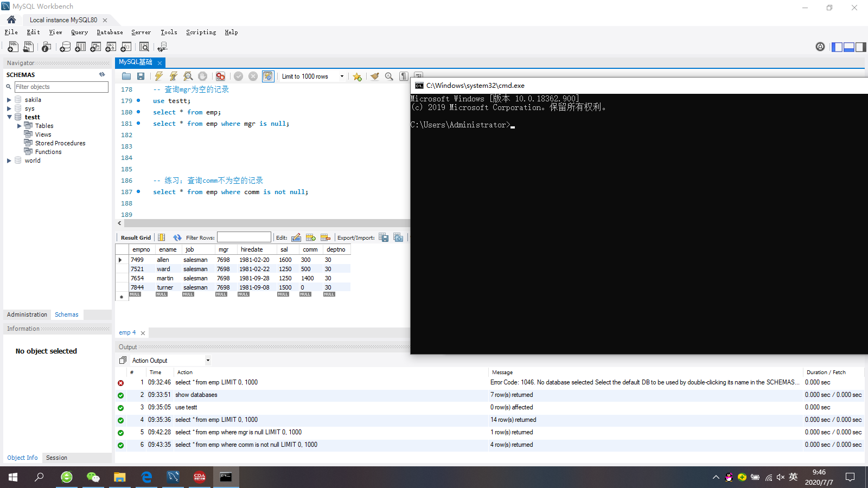Viewport: 868px width, 488px height.
Task: Create a new stored procedure icon
Action: (111, 47)
